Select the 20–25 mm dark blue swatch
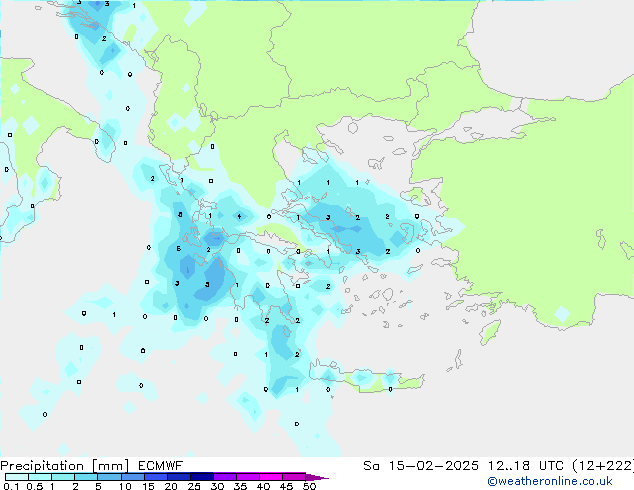634x490 pixels. 179,477
